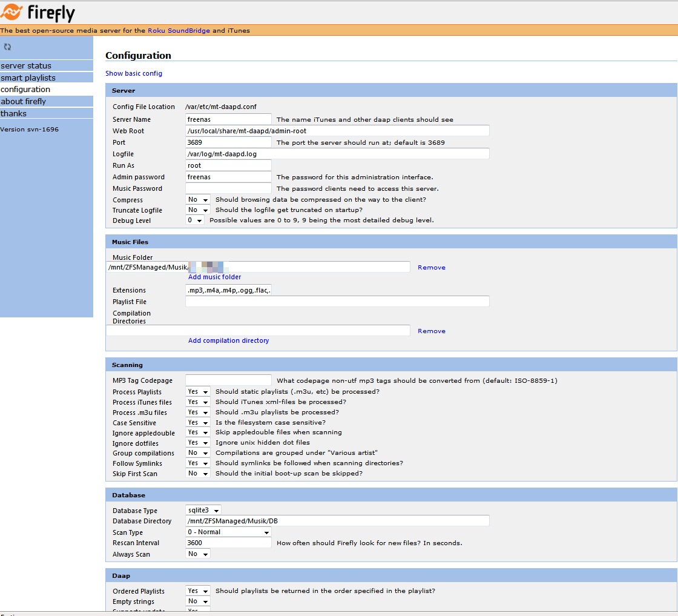The height and width of the screenshot is (616, 678).
Task: Click the Admin password field
Action: point(228,177)
